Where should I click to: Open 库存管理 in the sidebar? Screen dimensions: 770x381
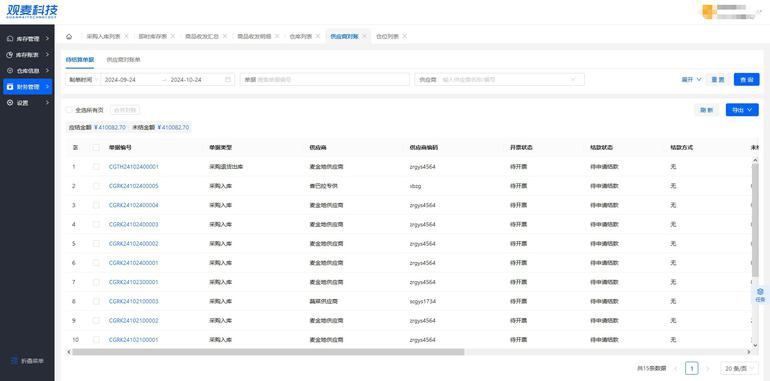(x=28, y=38)
